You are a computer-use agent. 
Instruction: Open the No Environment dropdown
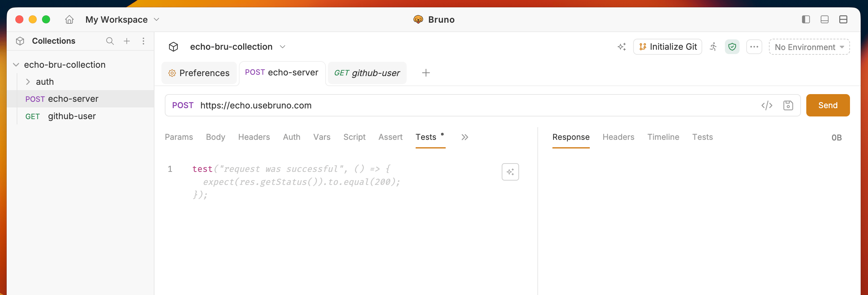809,47
